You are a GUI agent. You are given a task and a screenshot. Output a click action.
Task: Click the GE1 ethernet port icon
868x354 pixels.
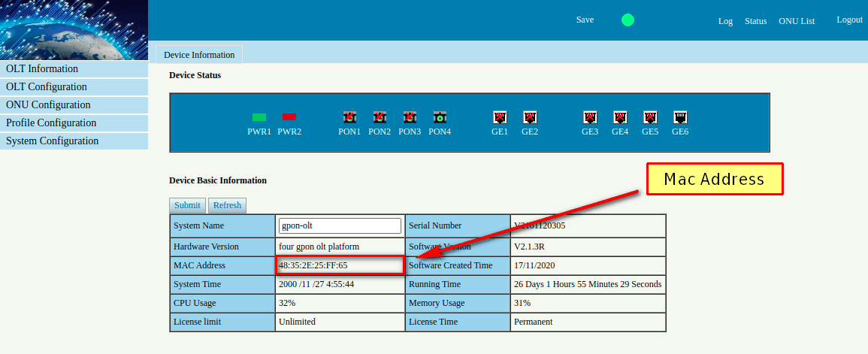500,117
